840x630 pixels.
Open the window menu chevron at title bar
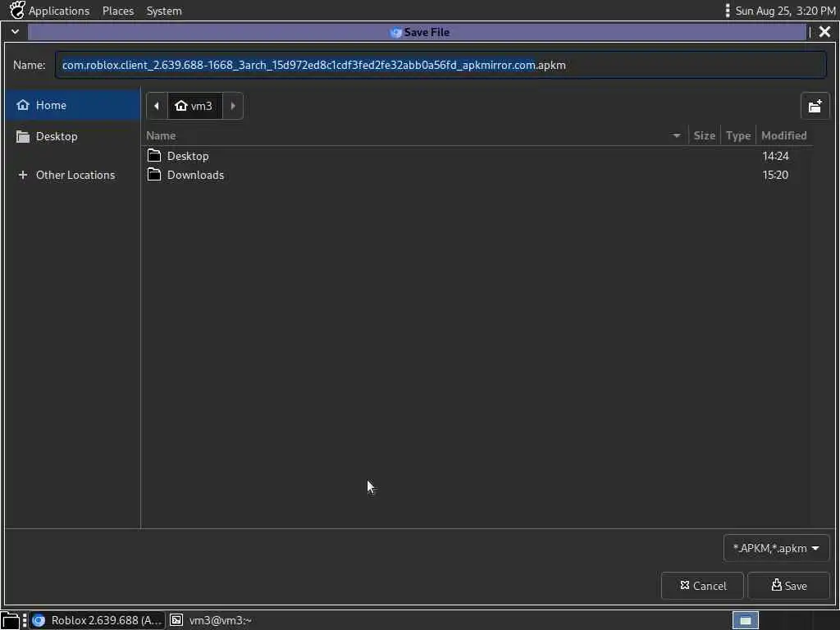15,32
